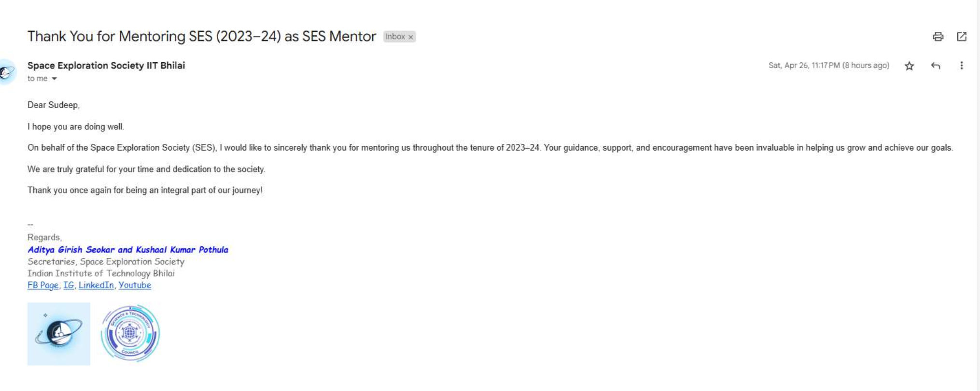Click the Sat, Apr 26 timestamp
The width and height of the screenshot is (980, 391).
point(828,66)
